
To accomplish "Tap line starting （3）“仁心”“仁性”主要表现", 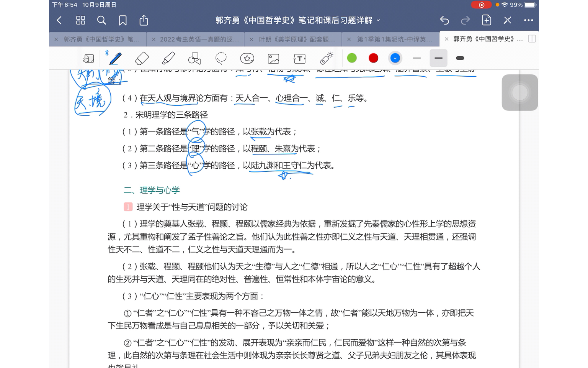I will (193, 296).
